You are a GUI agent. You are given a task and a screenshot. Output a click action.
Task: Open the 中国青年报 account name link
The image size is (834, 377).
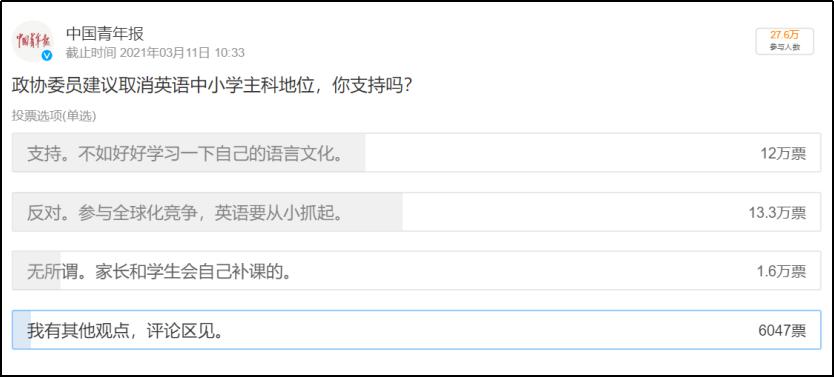pyautogui.click(x=105, y=33)
